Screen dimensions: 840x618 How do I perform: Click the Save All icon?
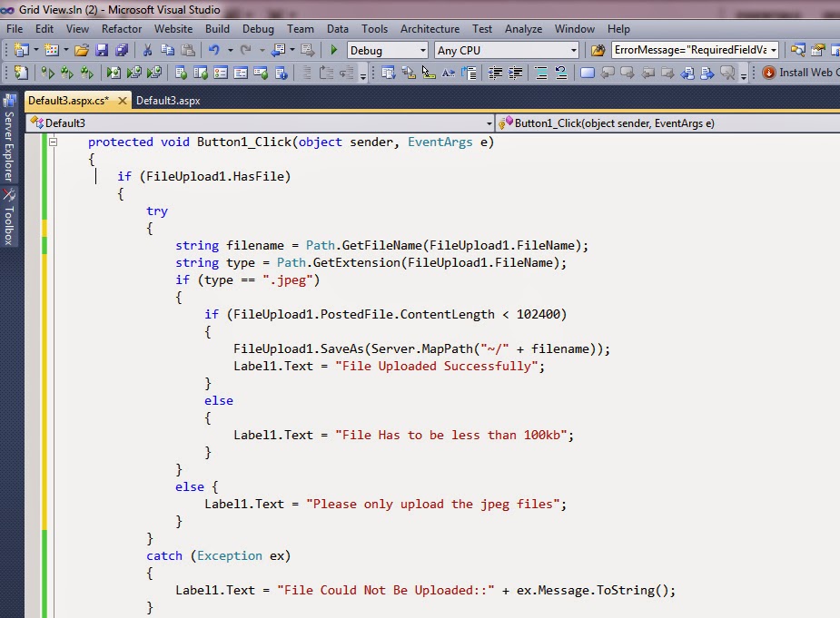coord(121,50)
